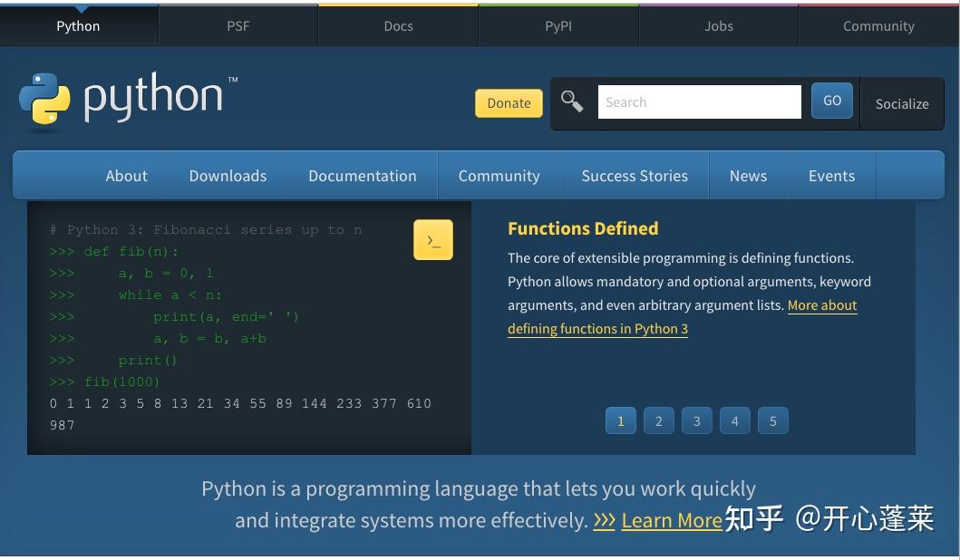Viewport: 960px width, 560px height.
Task: Submit search with the GO button
Action: click(831, 101)
